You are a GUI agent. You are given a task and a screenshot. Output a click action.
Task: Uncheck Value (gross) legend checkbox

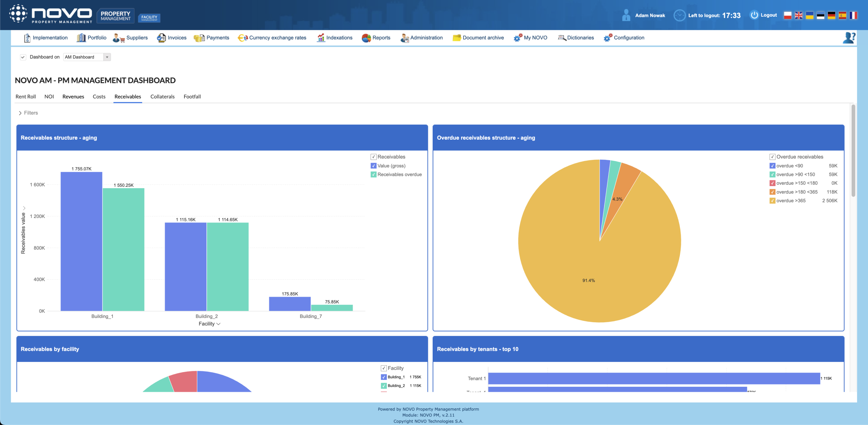point(373,166)
